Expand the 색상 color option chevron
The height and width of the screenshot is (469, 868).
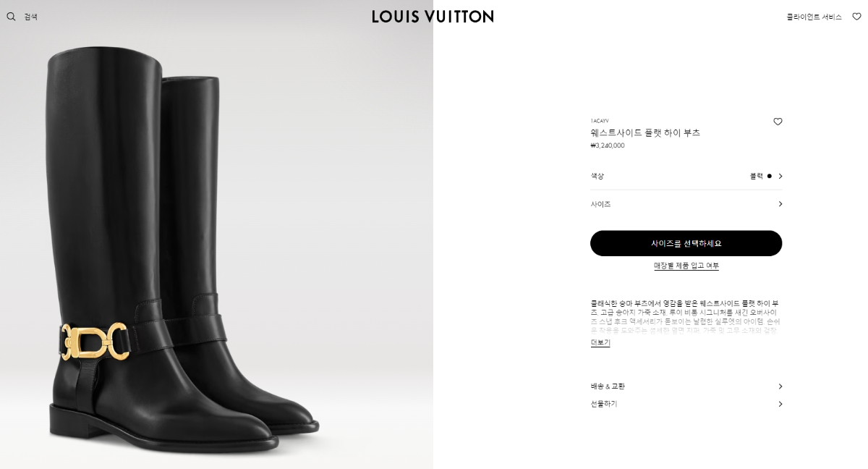(780, 176)
